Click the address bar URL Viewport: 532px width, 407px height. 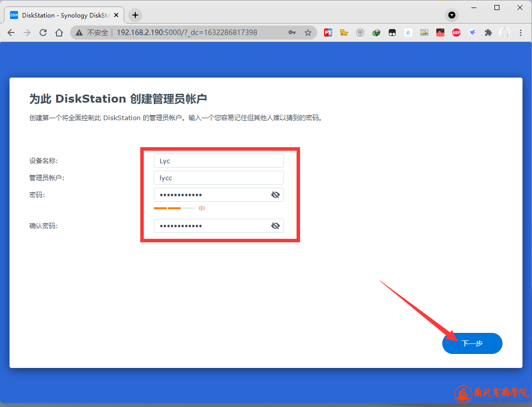[x=187, y=33]
